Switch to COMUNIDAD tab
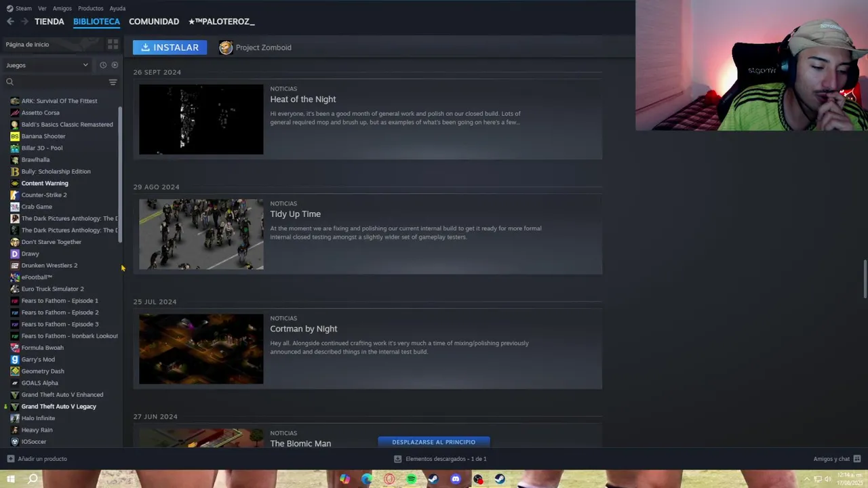The height and width of the screenshot is (488, 868). coord(154,22)
